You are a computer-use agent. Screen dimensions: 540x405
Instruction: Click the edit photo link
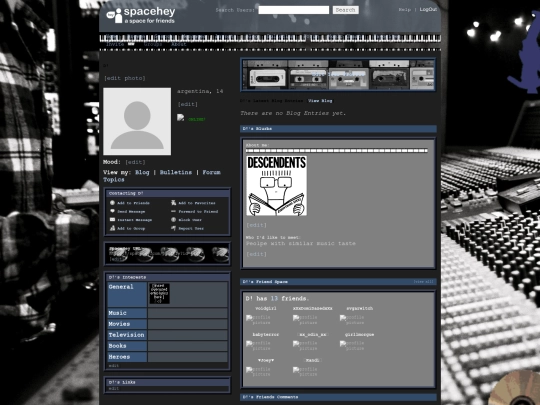click(125, 79)
